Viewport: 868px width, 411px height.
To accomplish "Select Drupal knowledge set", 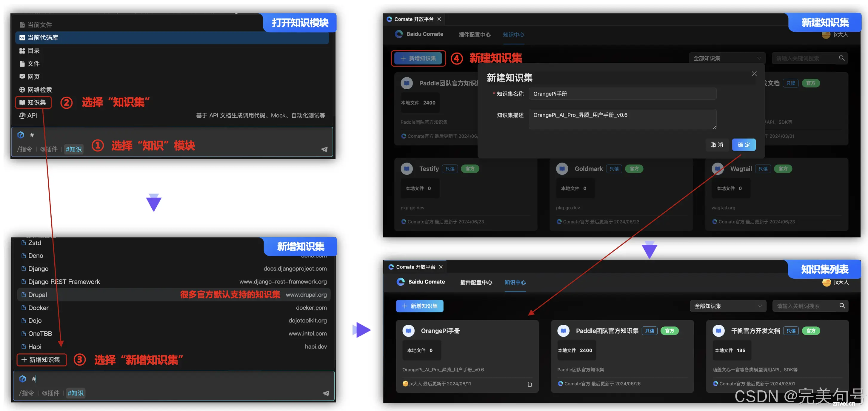I will point(173,295).
